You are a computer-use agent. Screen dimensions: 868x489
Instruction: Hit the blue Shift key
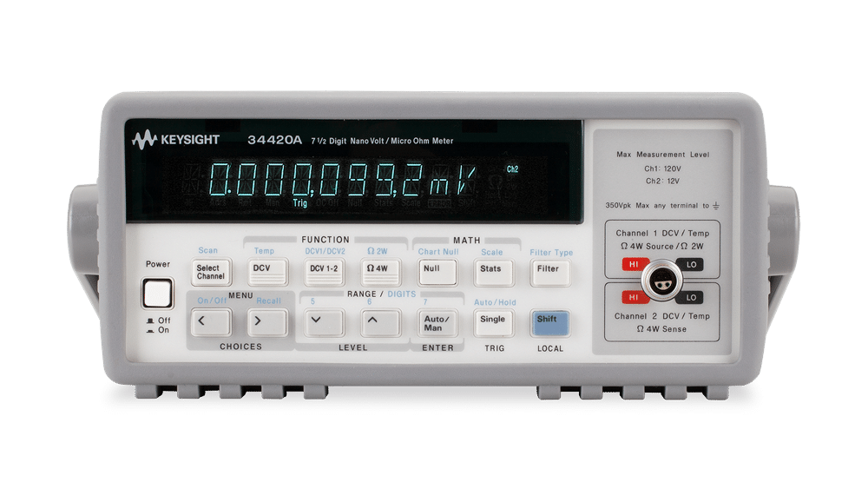[x=549, y=324]
